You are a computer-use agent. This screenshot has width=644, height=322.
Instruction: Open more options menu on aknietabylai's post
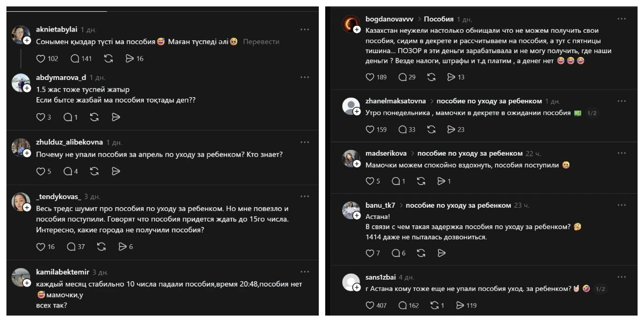point(305,30)
